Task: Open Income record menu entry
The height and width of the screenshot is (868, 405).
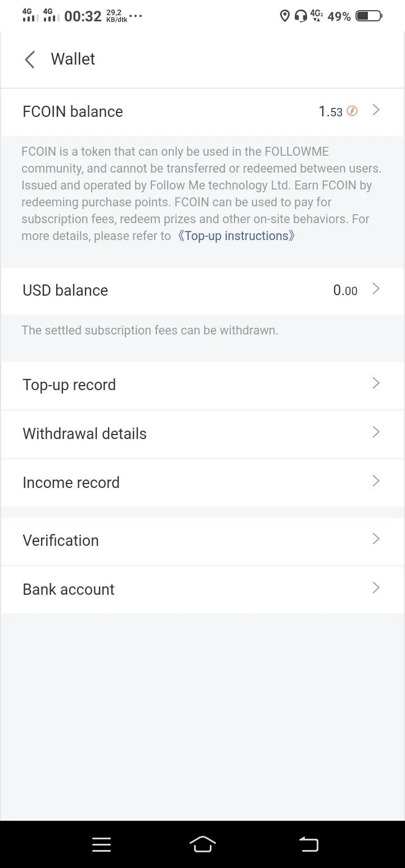Action: coord(202,482)
